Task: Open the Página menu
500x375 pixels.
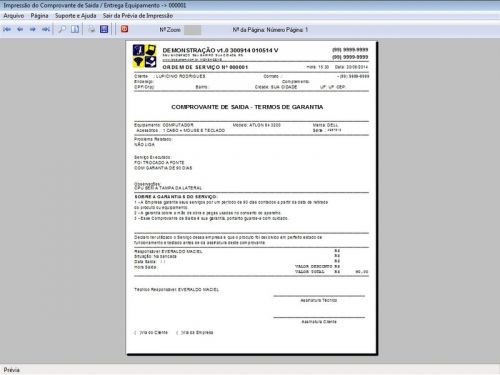Action: [39, 16]
